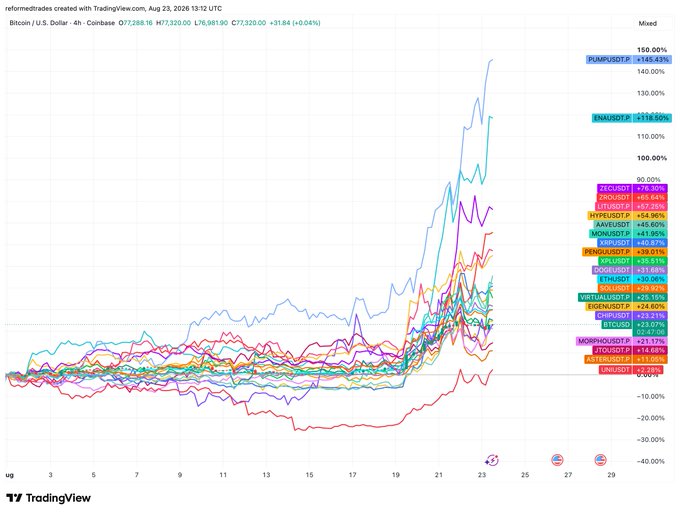The image size is (680, 514).
Task: Select the ZECUSDT price label
Action: coord(614,189)
